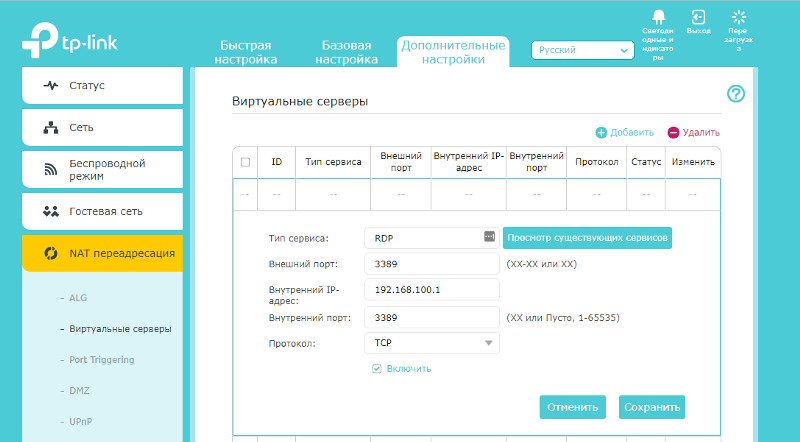Click the Внутренний порт input field
Viewport: 800px width, 442px height.
(x=432, y=317)
